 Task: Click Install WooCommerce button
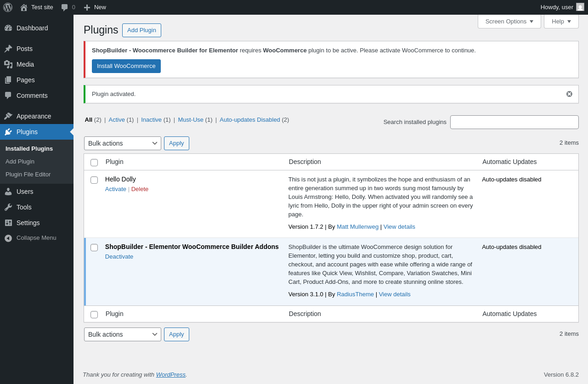tap(126, 66)
